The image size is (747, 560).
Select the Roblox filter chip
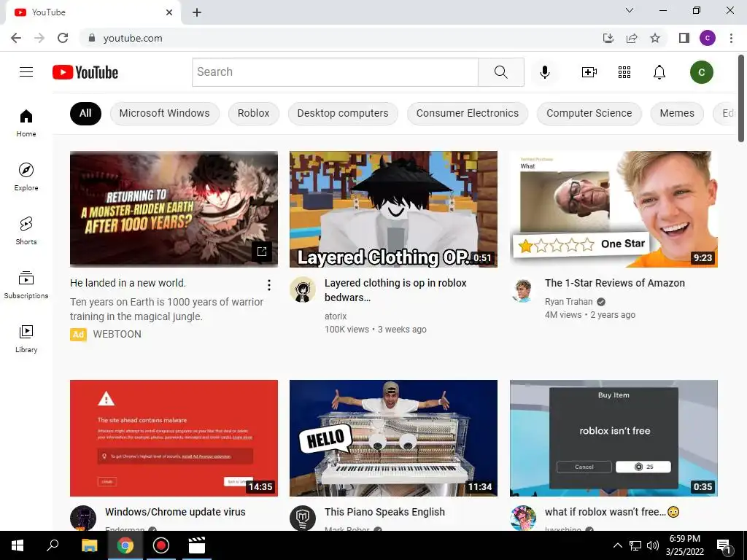(x=253, y=113)
